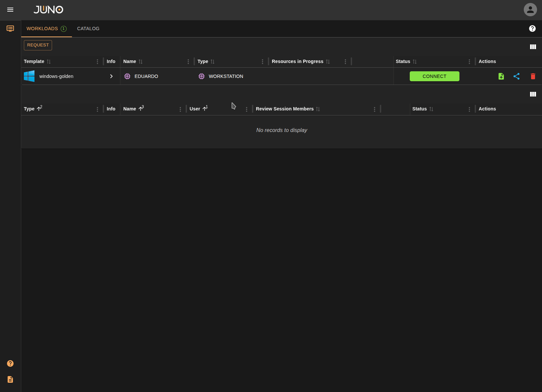Click the green add-file action icon

point(501,76)
